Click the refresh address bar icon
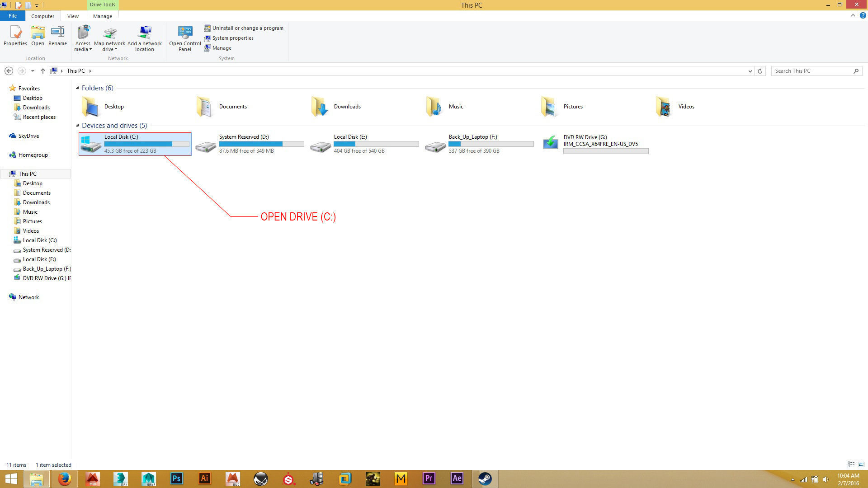This screenshot has width=868, height=488. [760, 71]
